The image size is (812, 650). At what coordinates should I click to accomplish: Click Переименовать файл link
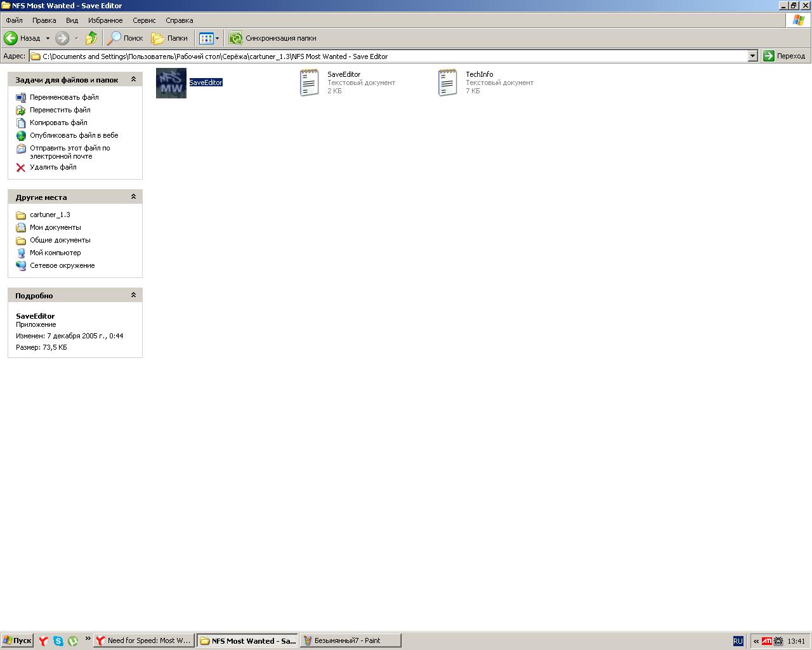64,97
